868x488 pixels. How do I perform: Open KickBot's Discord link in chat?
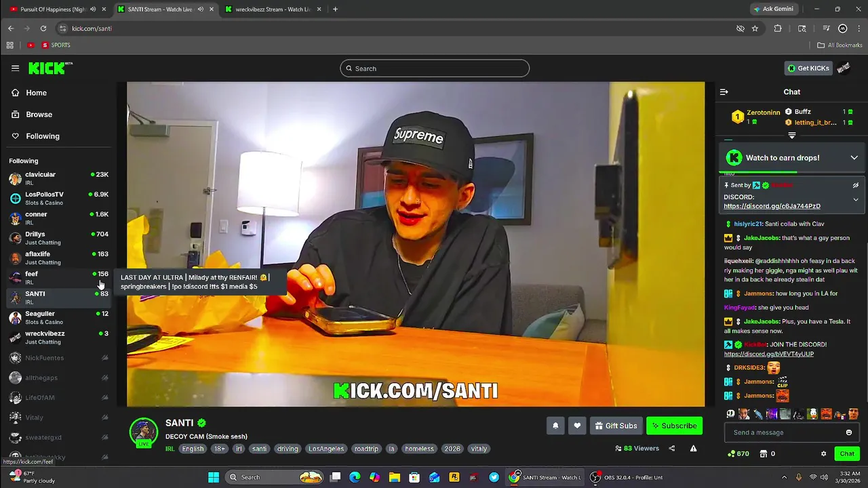(x=768, y=354)
